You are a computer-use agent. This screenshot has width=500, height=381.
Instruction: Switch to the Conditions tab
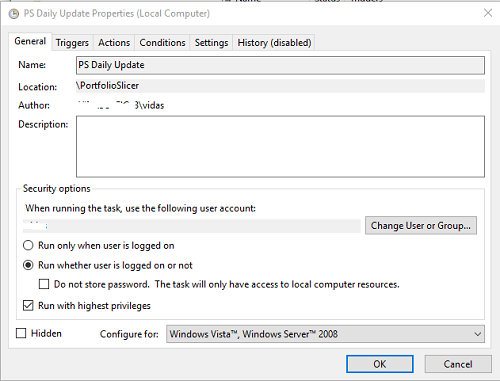[162, 43]
